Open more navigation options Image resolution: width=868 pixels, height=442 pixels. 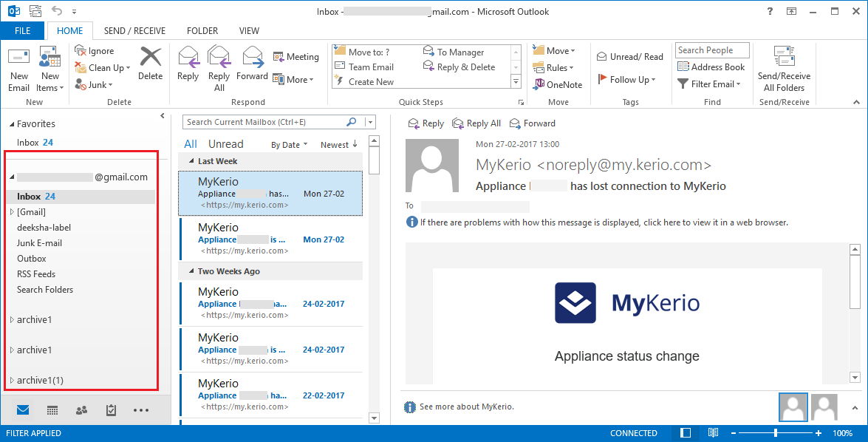tap(141, 410)
